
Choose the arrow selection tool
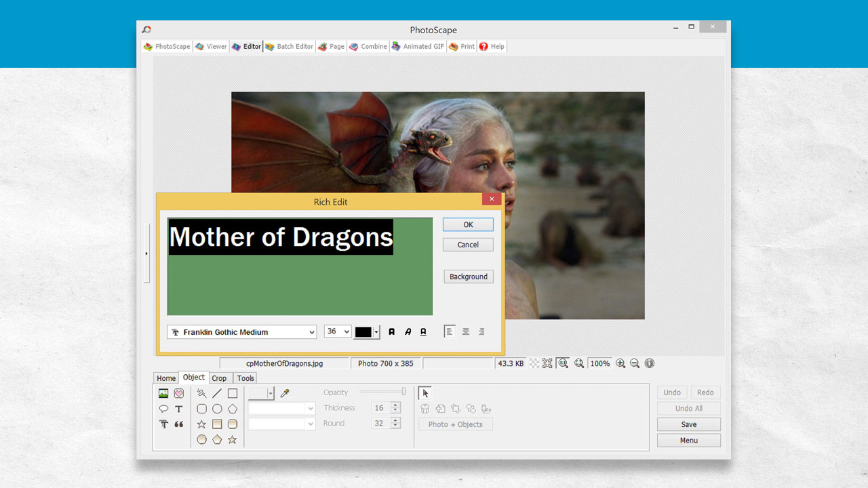tap(424, 392)
